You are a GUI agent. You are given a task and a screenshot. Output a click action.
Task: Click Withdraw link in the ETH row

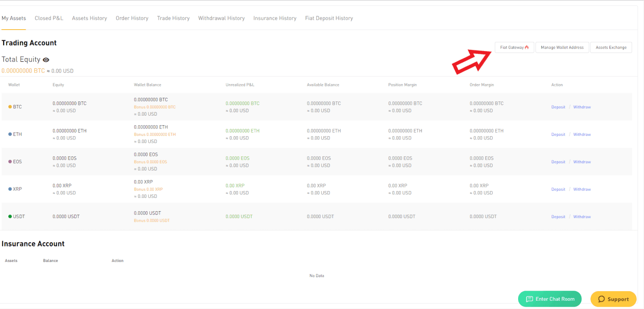click(x=582, y=134)
